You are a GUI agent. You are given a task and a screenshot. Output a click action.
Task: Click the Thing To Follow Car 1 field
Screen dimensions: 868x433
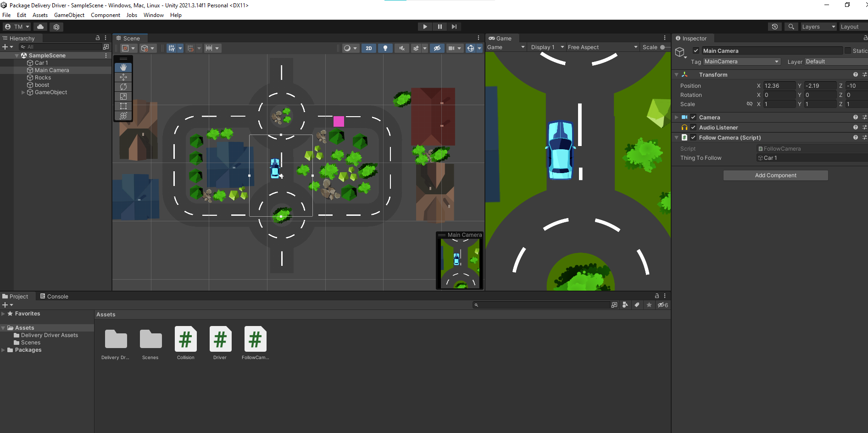tap(812, 158)
